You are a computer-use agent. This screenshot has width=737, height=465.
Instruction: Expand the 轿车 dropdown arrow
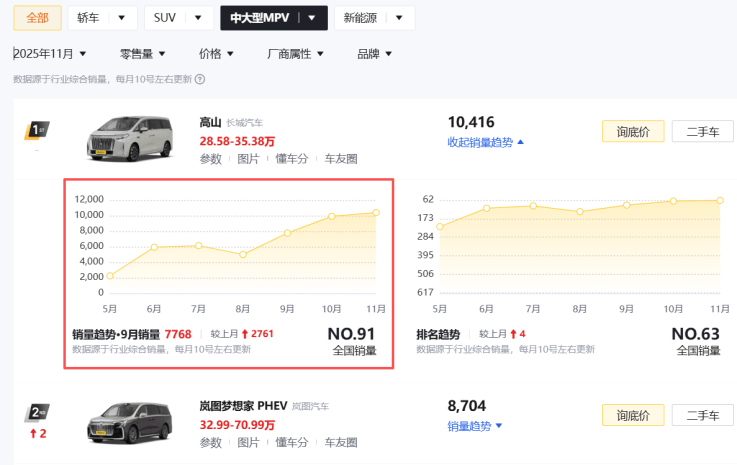(121, 18)
